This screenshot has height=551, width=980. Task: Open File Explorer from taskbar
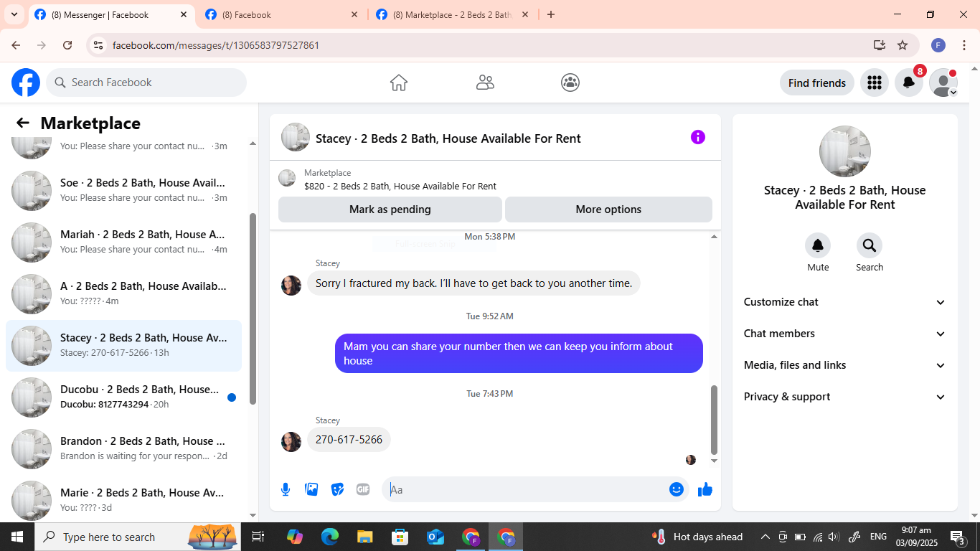(x=365, y=537)
